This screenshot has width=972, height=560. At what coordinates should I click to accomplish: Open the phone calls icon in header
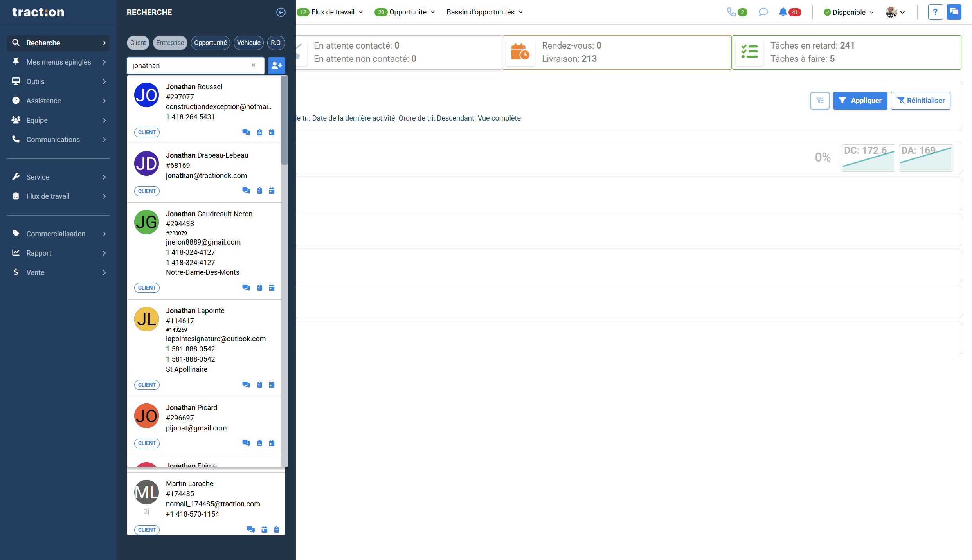(731, 12)
